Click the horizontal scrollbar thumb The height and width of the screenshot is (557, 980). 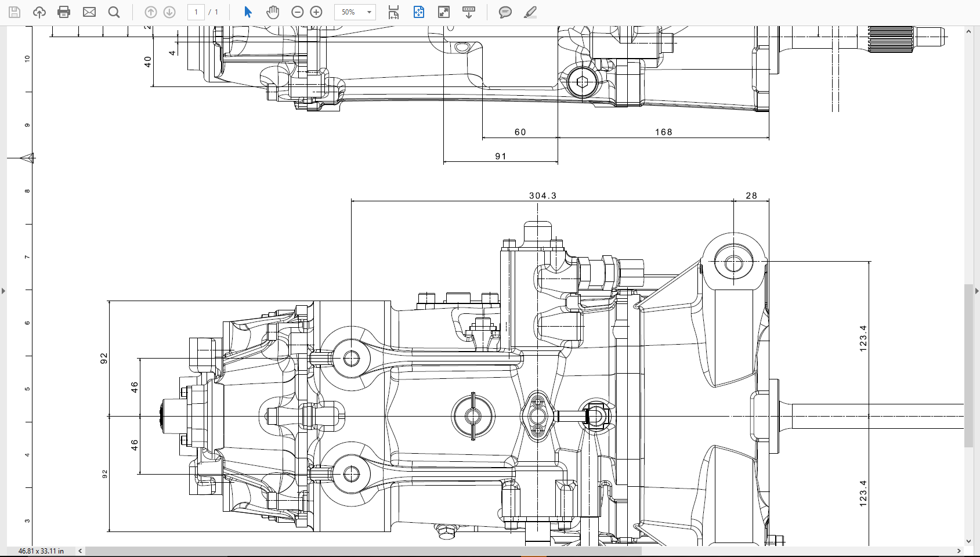(x=363, y=551)
